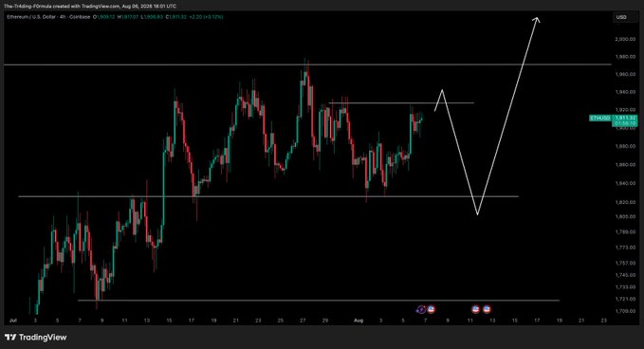Click the 1,980.00 price axis label
Image resolution: width=644 pixels, height=349 pixels.
coord(625,57)
